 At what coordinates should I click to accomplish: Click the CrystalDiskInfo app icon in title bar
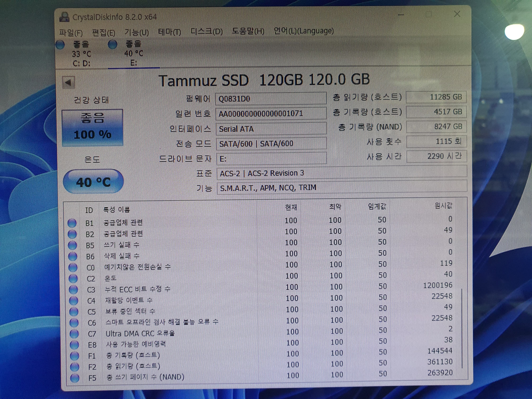[x=64, y=17]
